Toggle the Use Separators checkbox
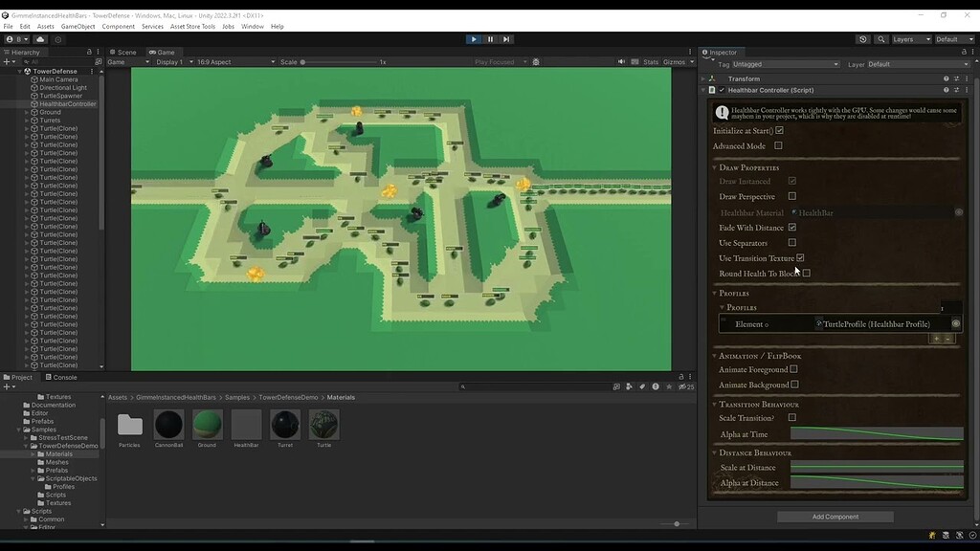Image resolution: width=980 pixels, height=551 pixels. [x=792, y=243]
